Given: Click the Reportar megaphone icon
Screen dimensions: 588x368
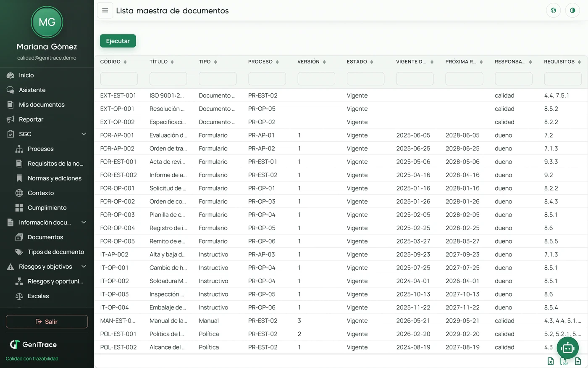Looking at the screenshot, I should pos(10,119).
